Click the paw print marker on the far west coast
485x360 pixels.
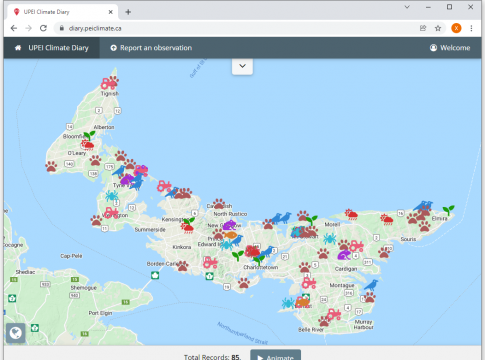point(51,166)
